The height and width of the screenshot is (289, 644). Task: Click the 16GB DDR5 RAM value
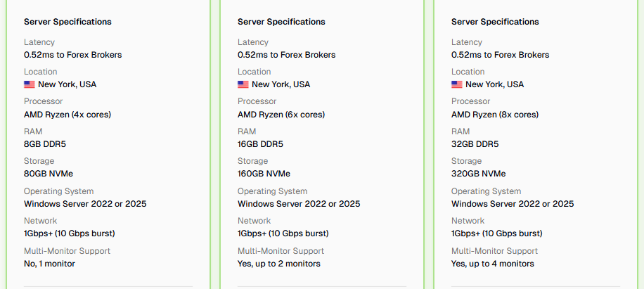[x=260, y=144]
